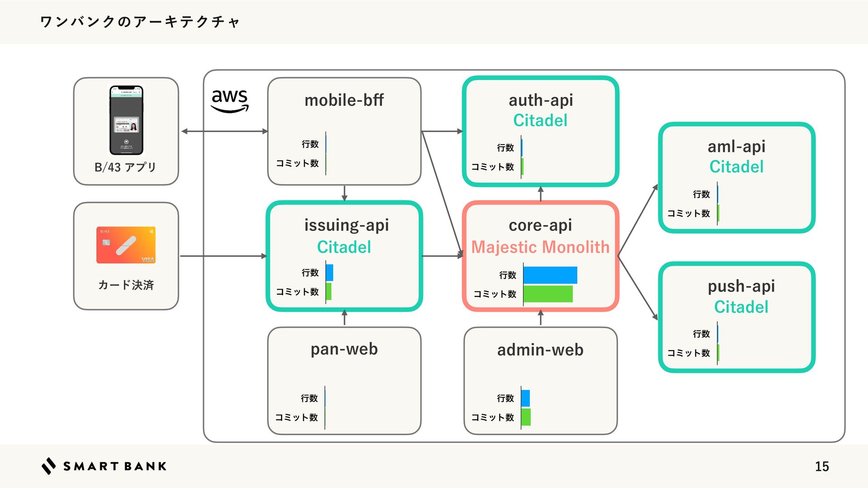Click the auth-api title text

(541, 100)
